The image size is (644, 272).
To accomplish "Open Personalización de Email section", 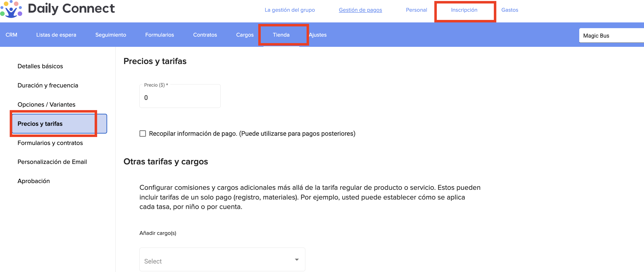I will click(x=52, y=162).
